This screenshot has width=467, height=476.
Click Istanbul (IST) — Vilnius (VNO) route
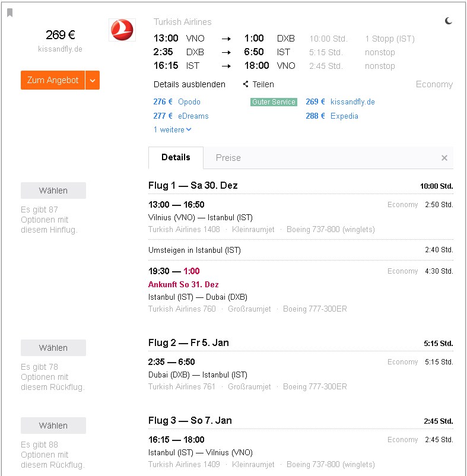coord(201,452)
